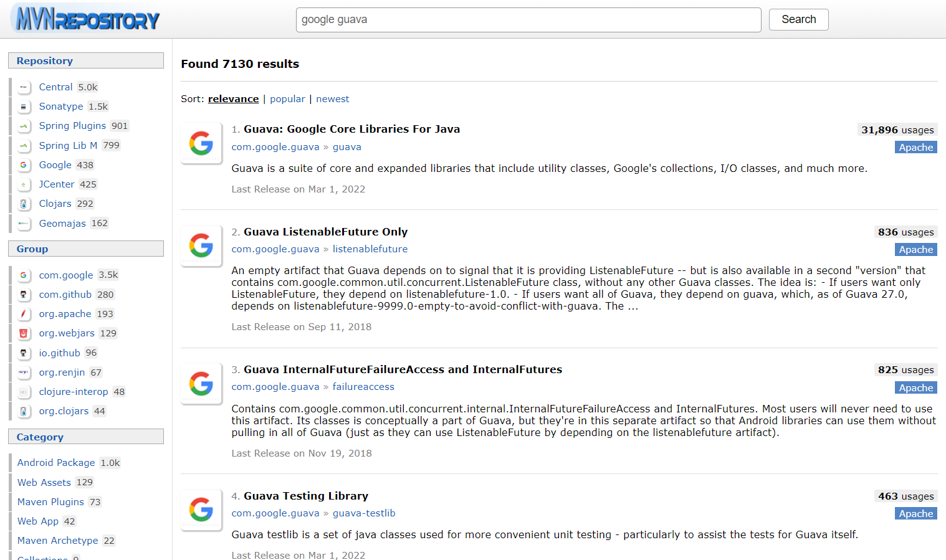Click Apache license tag of ListenableFuture
The height and width of the screenshot is (560, 946).
(916, 250)
